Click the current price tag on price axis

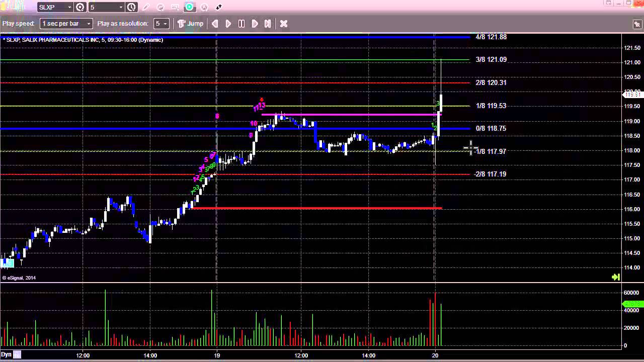point(633,94)
